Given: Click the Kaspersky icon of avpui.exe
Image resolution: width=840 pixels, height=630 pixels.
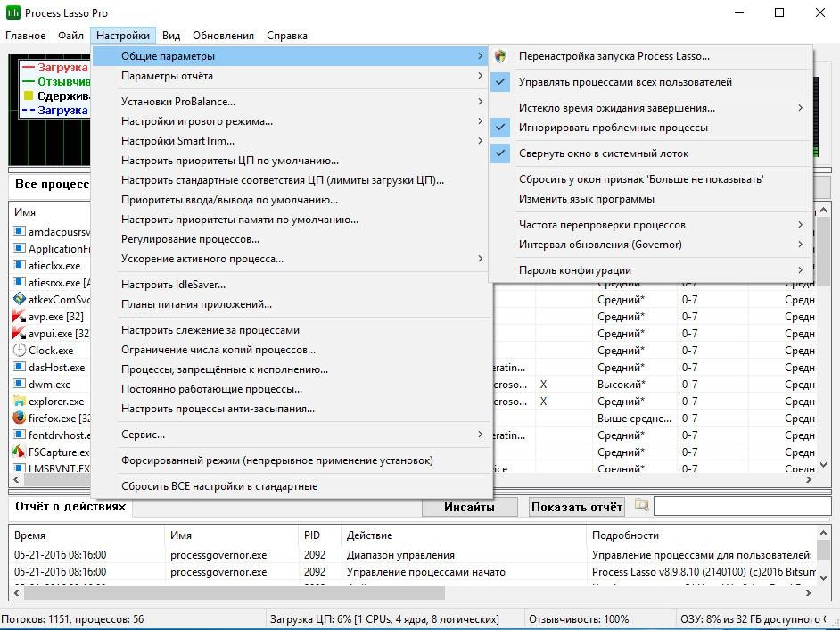Looking at the screenshot, I should (x=20, y=333).
